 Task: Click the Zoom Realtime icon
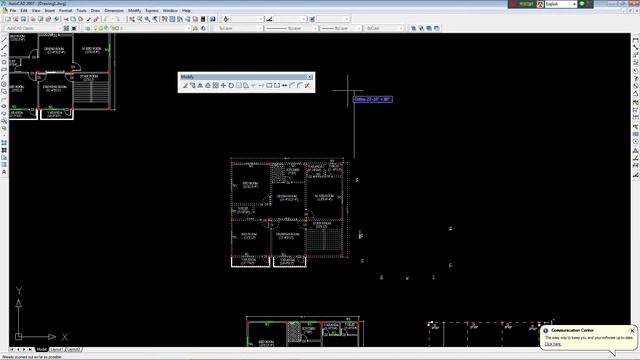click(140, 19)
